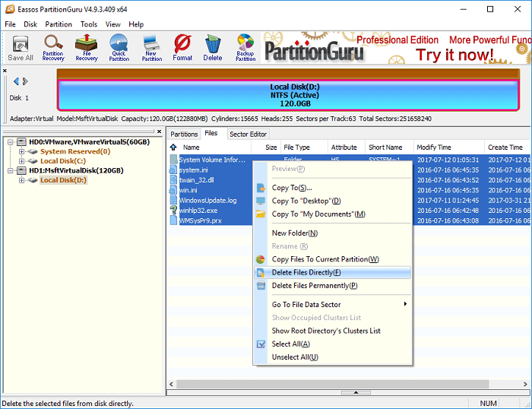This screenshot has width=532, height=409.
Task: Close the disk map panel
Action: point(5,71)
